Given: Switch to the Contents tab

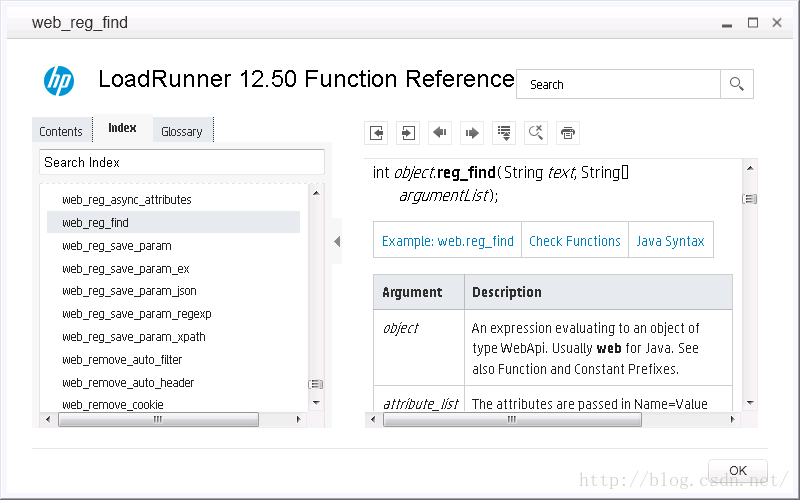Looking at the screenshot, I should pyautogui.click(x=61, y=132).
